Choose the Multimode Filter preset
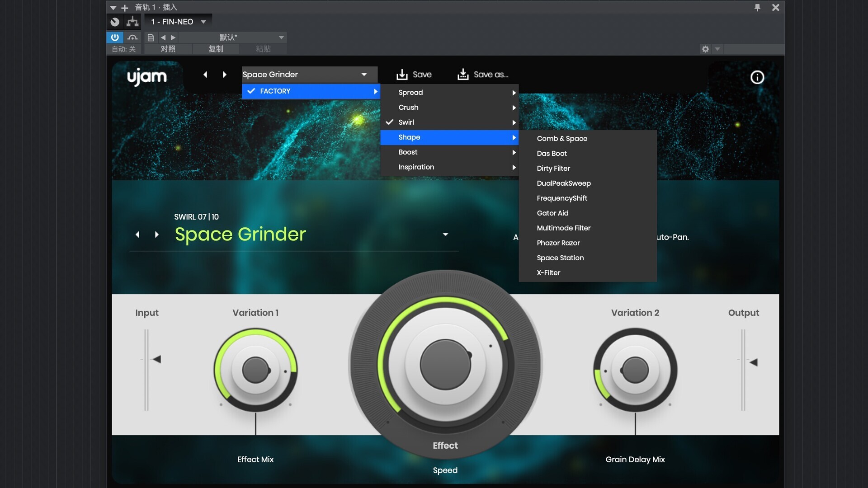The width and height of the screenshot is (868, 488). [x=588, y=228]
